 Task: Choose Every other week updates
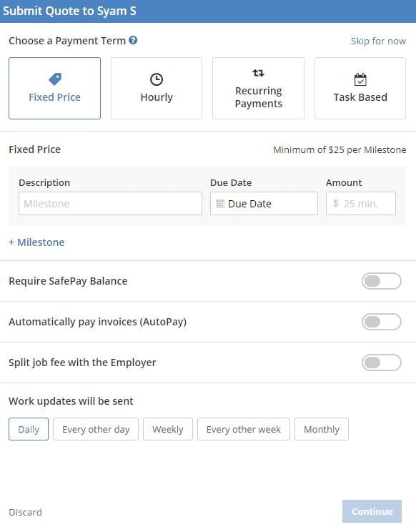click(244, 429)
